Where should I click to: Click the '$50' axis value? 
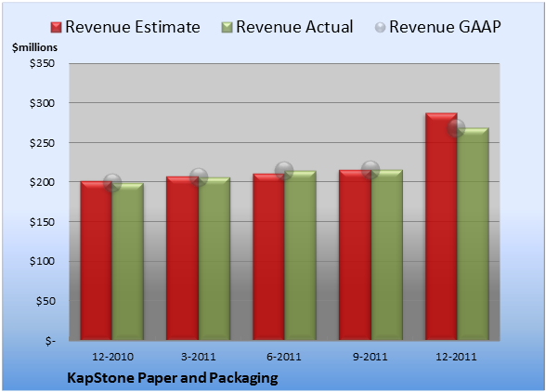coord(45,301)
